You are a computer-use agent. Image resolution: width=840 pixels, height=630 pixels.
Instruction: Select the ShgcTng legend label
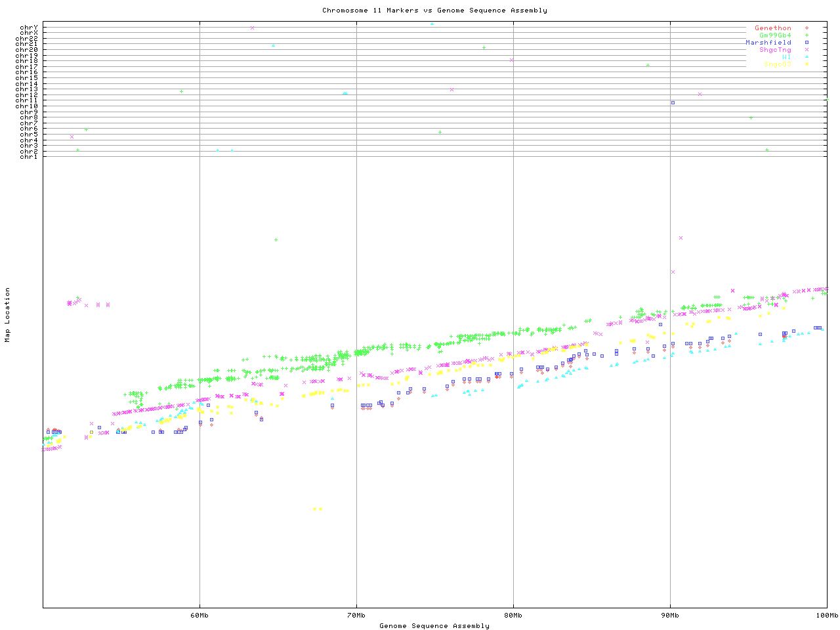click(774, 50)
